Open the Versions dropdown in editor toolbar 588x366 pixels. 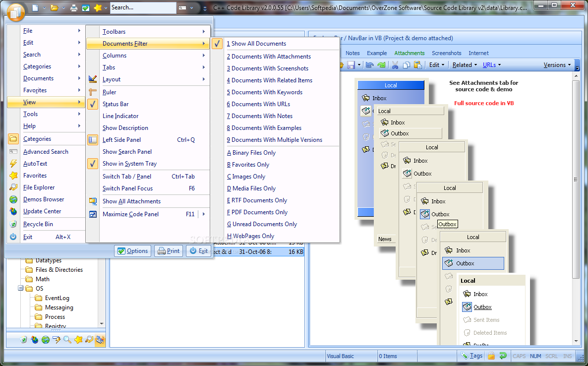[557, 65]
